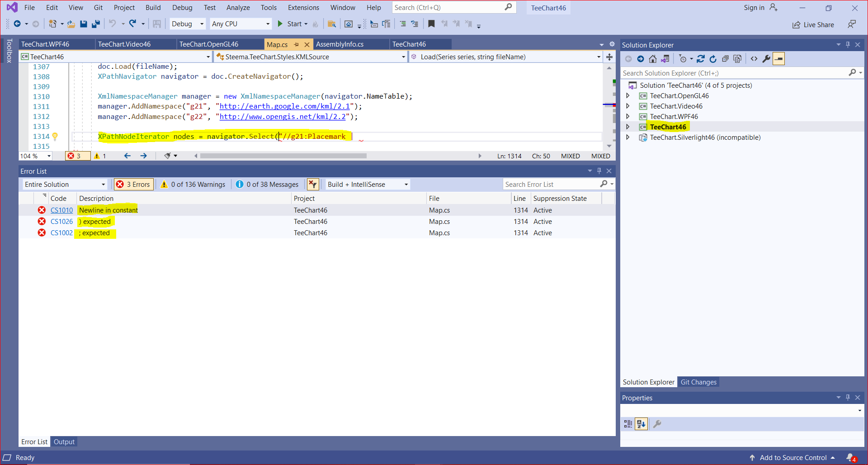Expand the TeeChart.WPF46 project node

[x=627, y=117]
